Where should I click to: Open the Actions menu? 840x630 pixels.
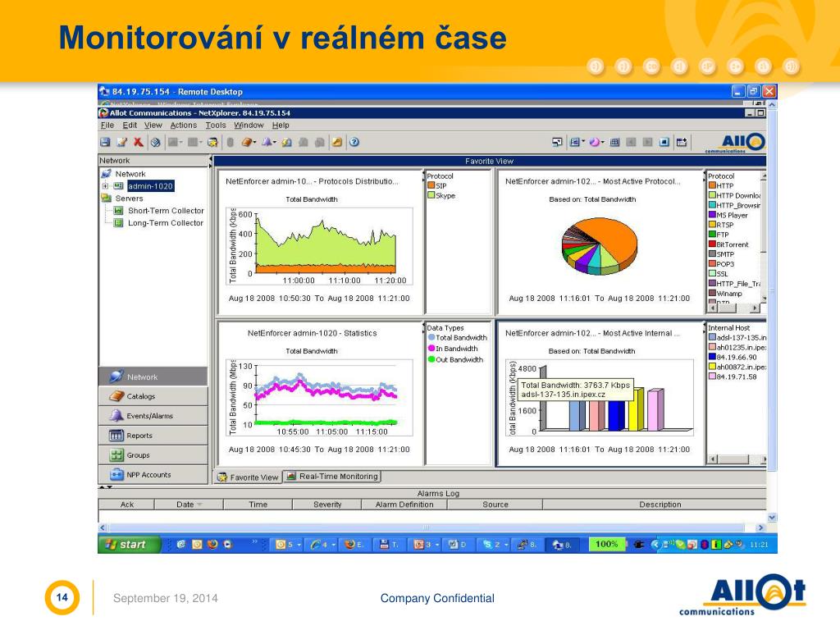click(184, 126)
